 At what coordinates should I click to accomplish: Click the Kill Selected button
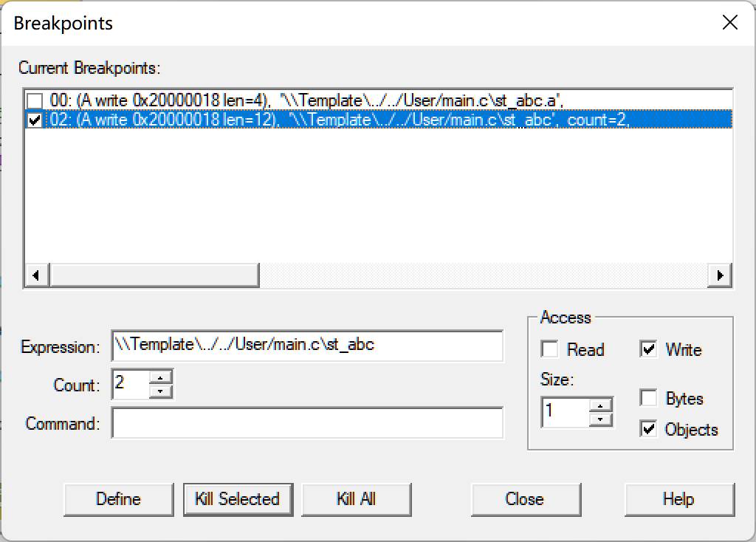click(x=238, y=499)
